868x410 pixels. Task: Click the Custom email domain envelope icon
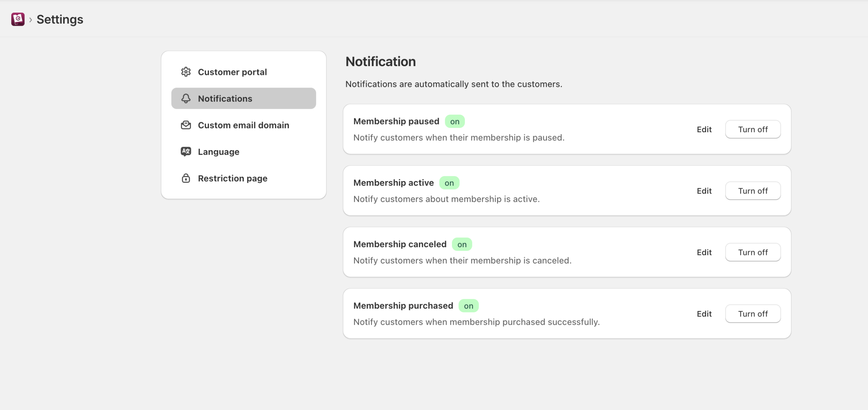[x=186, y=125]
